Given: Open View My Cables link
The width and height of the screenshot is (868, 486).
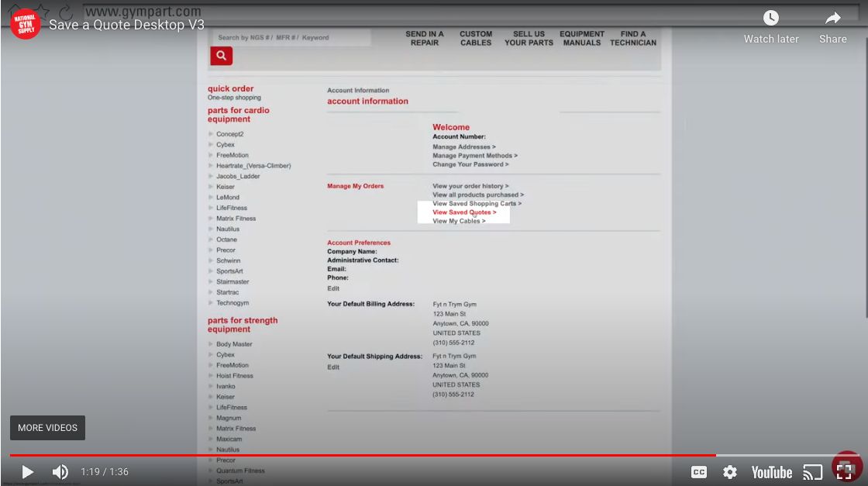Looking at the screenshot, I should click(x=459, y=221).
